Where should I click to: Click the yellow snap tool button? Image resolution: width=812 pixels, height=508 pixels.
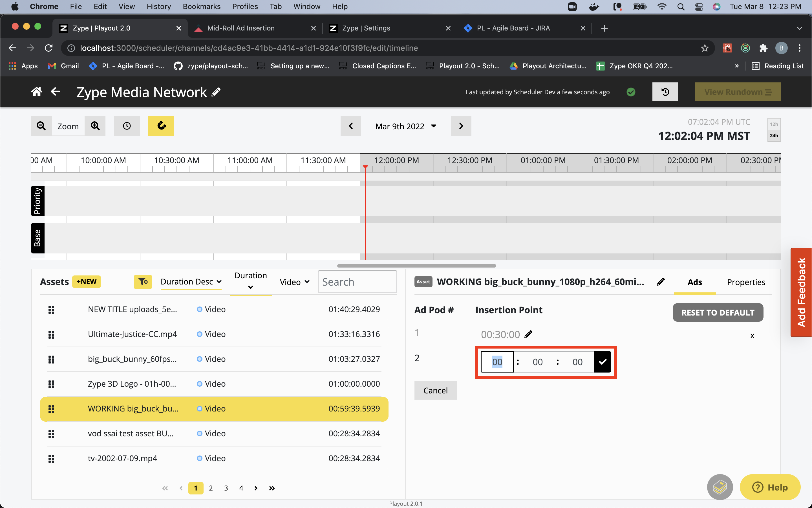161,126
